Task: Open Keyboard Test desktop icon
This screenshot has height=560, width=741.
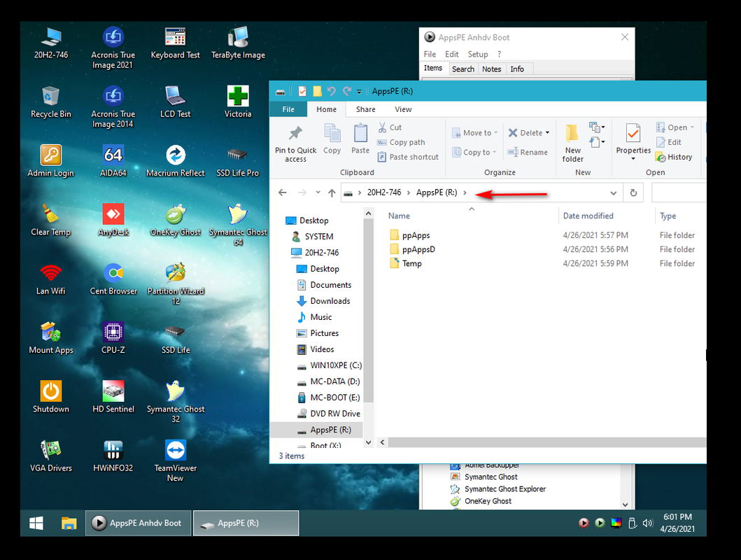Action: pos(176,43)
